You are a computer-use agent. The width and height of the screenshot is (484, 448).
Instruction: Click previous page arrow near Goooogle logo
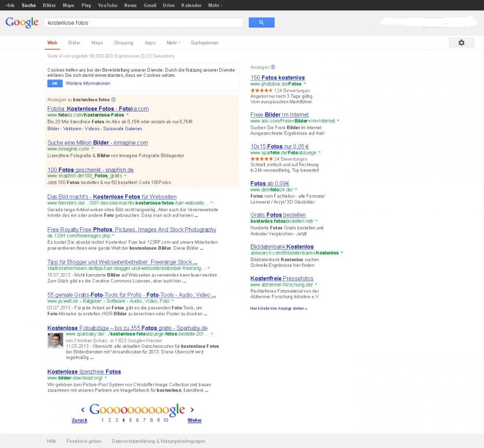[83, 410]
